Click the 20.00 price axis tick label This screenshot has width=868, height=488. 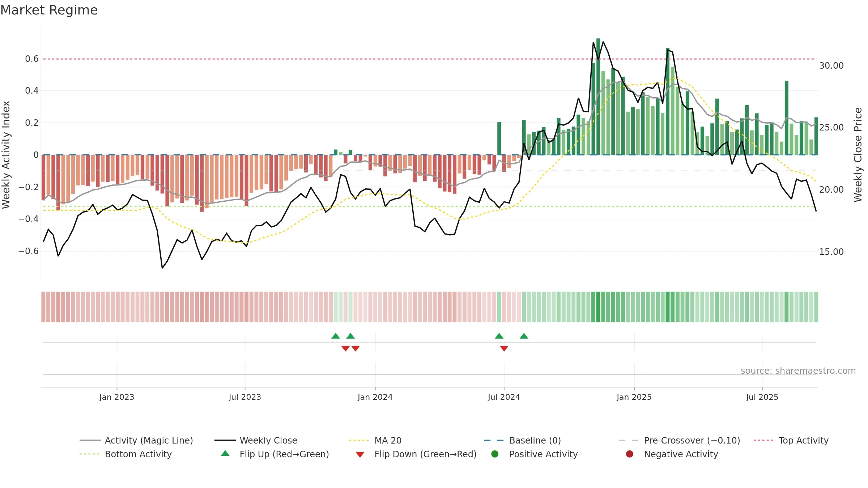click(x=831, y=190)
